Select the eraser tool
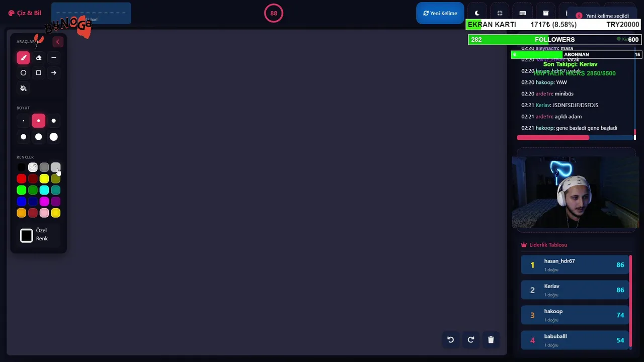This screenshot has height=362, width=644. pos(38,58)
